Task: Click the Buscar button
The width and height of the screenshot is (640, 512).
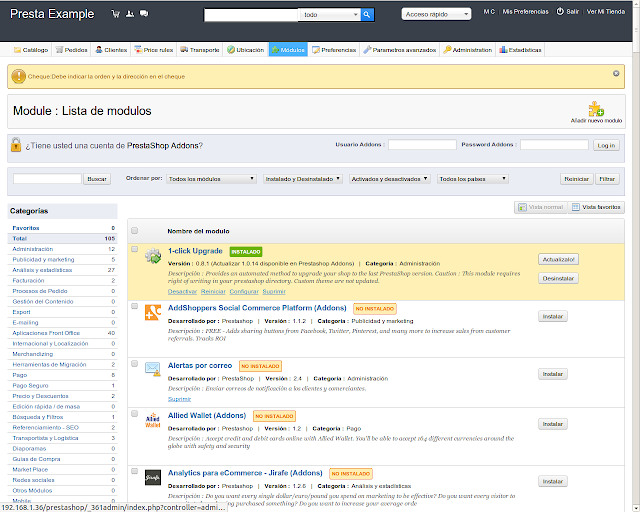Action: tap(97, 179)
